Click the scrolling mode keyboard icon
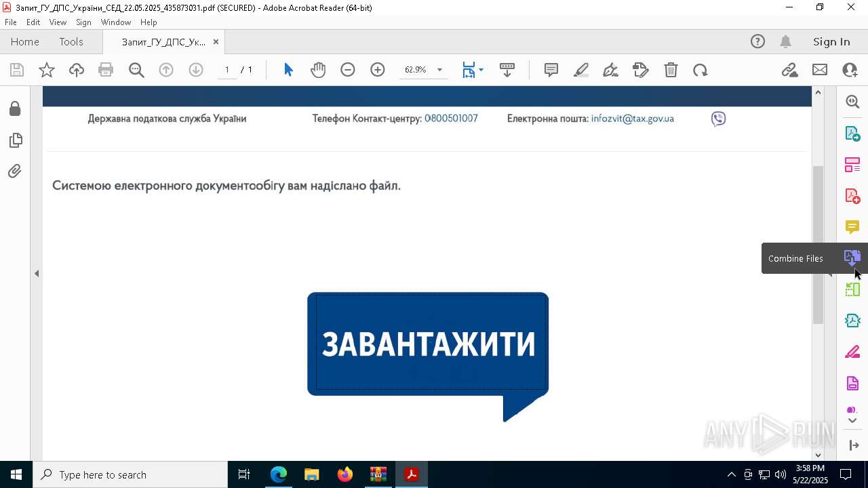Viewport: 868px width, 488px height. (507, 70)
